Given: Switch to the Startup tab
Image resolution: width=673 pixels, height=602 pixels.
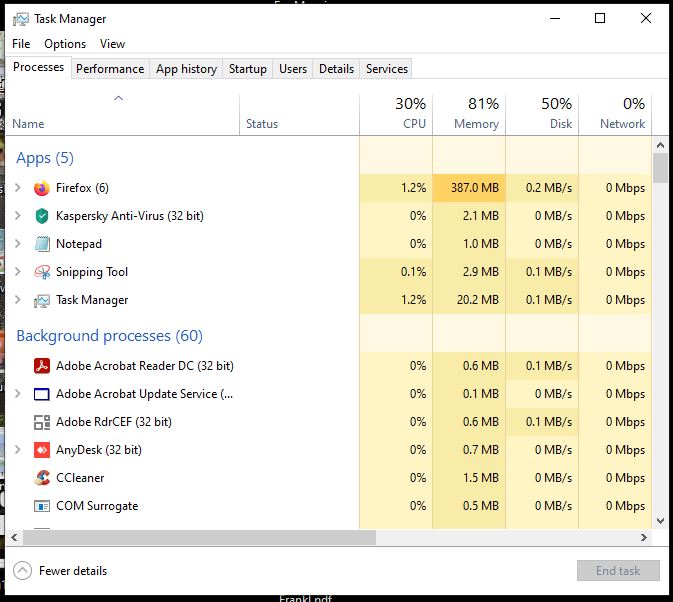Looking at the screenshot, I should click(x=248, y=69).
